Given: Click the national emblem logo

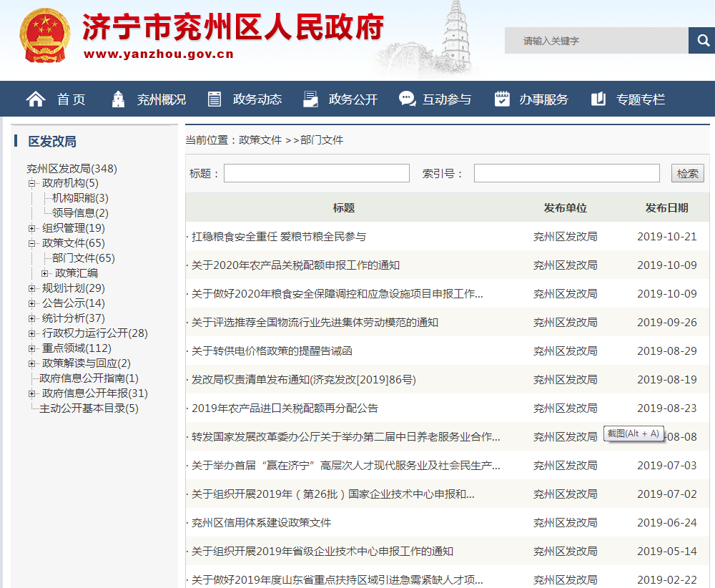Looking at the screenshot, I should [x=45, y=36].
